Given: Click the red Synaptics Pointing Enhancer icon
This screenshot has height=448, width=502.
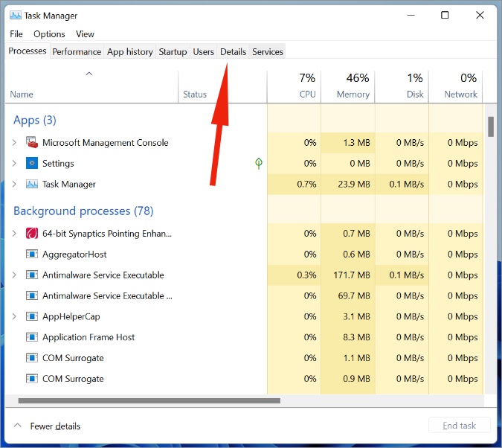Looking at the screenshot, I should click(x=32, y=233).
